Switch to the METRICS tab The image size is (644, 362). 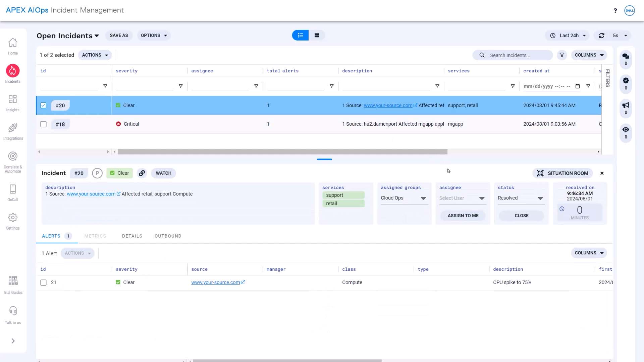[95, 236]
